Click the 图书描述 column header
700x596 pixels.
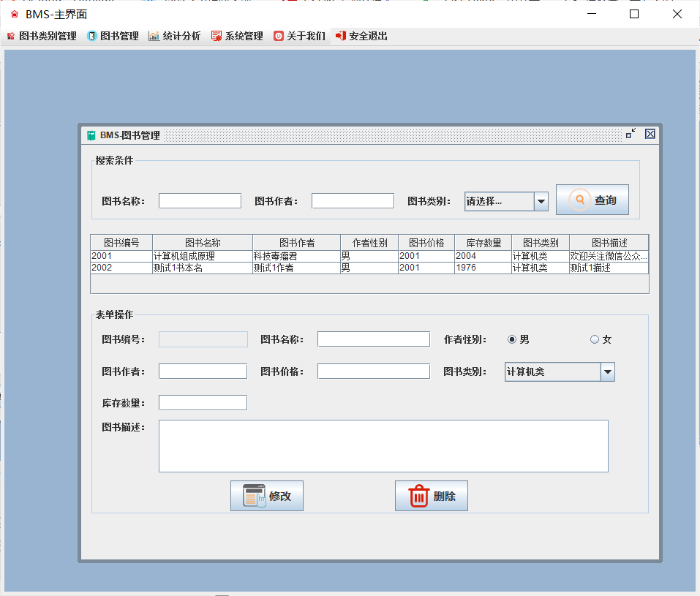609,242
